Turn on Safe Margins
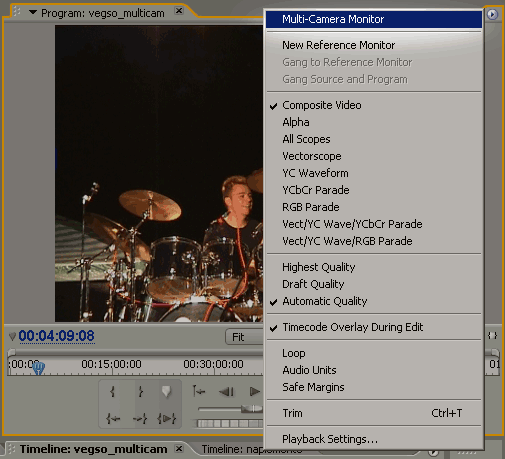 tap(374, 387)
